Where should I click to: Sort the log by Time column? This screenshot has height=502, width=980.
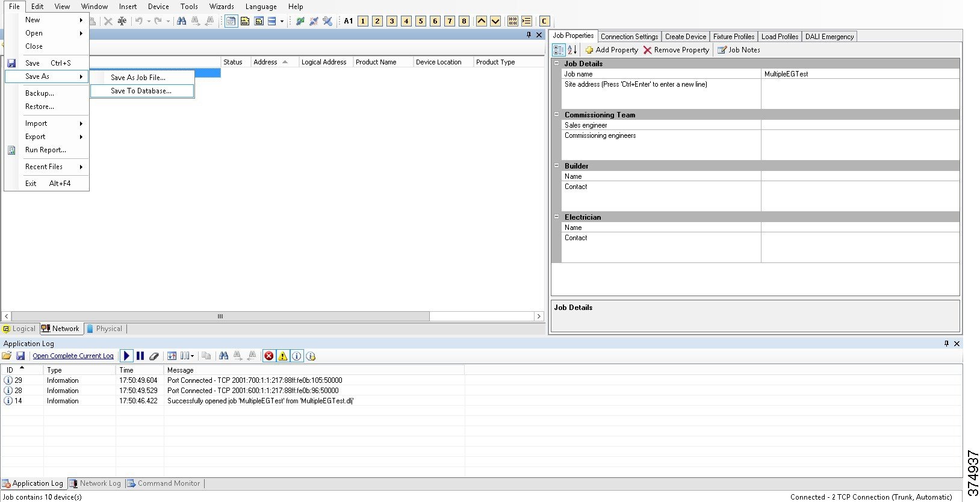(x=140, y=370)
